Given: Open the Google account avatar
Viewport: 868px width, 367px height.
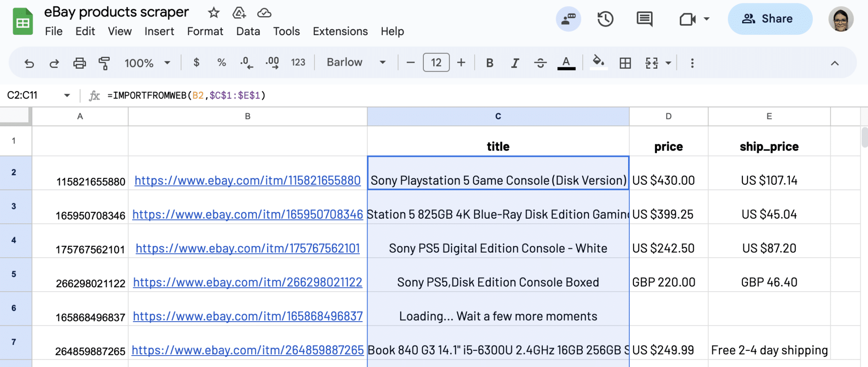Looking at the screenshot, I should tap(841, 19).
